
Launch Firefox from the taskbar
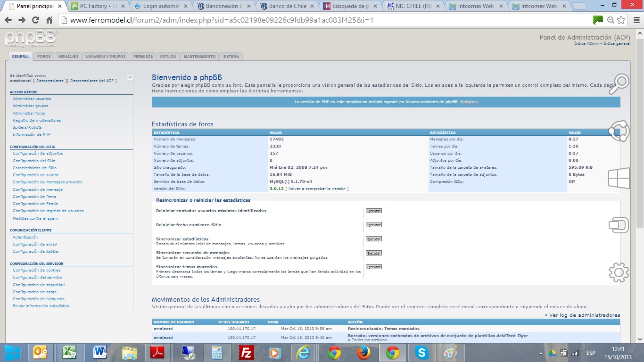click(363, 352)
